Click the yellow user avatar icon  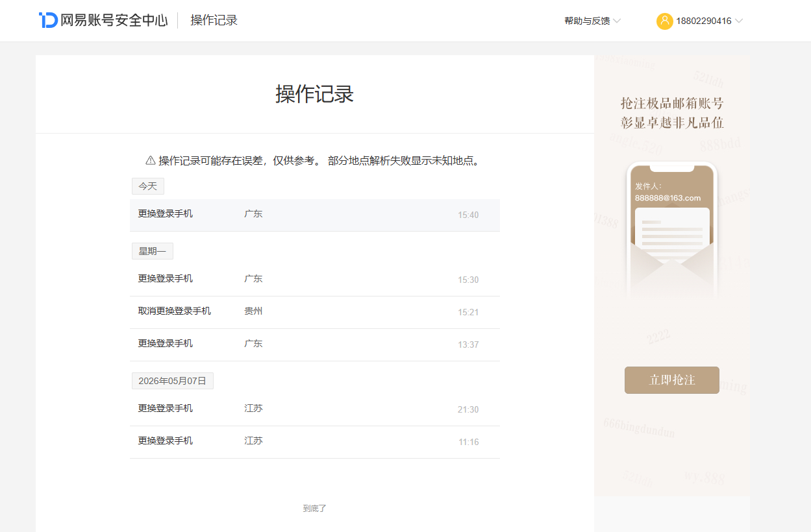pos(664,21)
